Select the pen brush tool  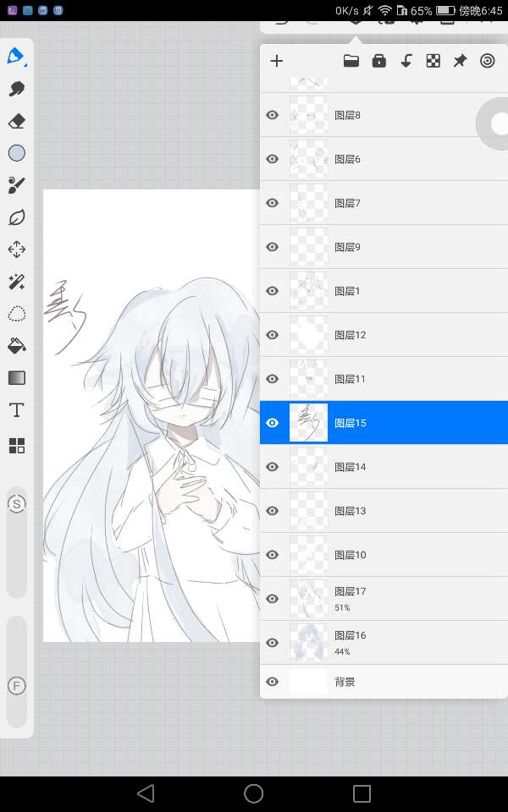coord(16,57)
